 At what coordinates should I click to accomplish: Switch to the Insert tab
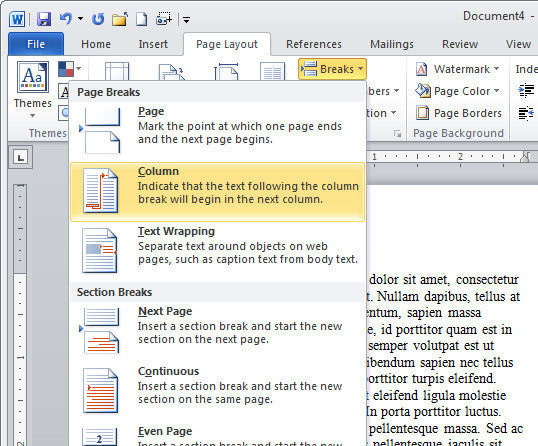pyautogui.click(x=153, y=44)
